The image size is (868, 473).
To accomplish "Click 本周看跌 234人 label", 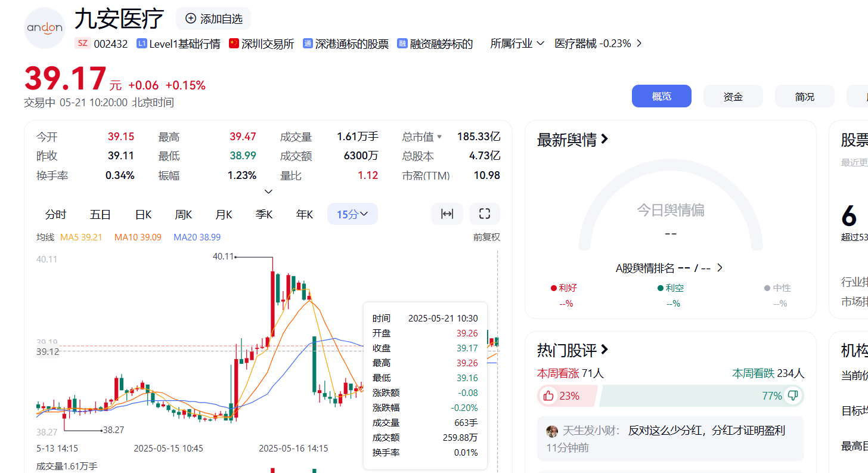I will 768,373.
